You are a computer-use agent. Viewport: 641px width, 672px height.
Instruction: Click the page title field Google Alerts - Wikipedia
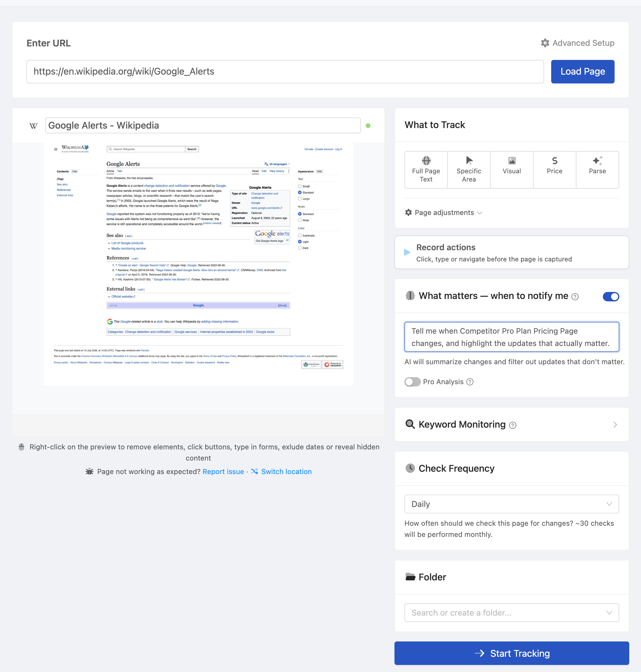click(203, 125)
